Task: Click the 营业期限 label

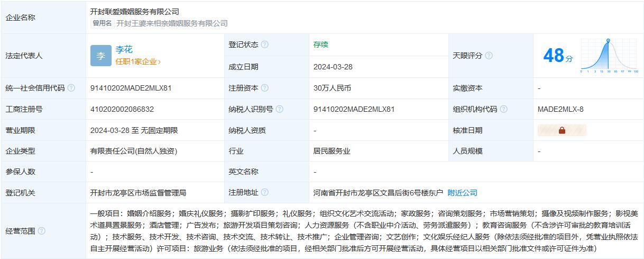Action: click(20, 130)
